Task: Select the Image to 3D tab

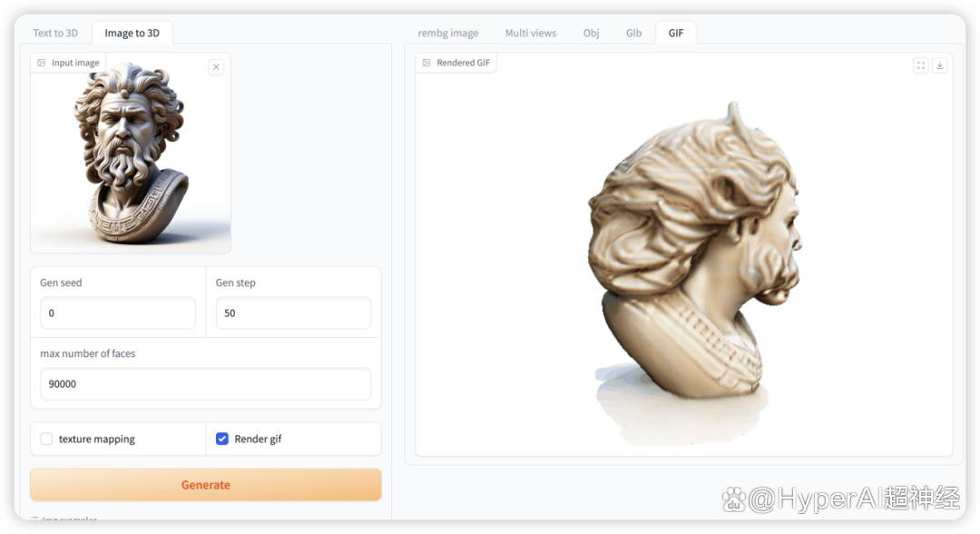Action: click(132, 33)
